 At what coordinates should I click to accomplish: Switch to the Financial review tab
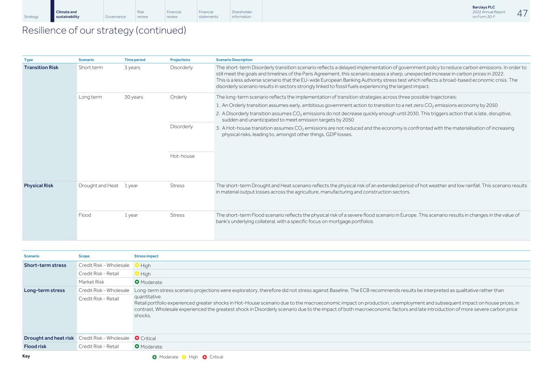pyautogui.click(x=174, y=15)
